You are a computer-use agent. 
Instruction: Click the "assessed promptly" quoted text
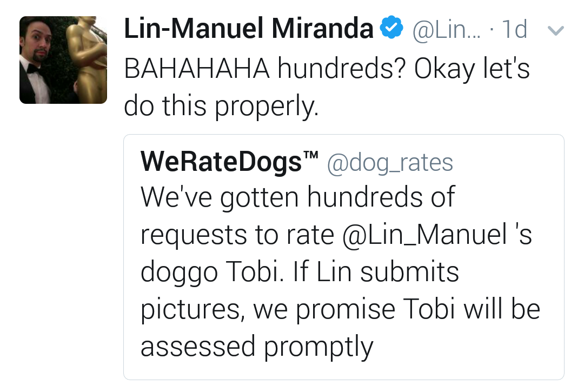pos(257,347)
